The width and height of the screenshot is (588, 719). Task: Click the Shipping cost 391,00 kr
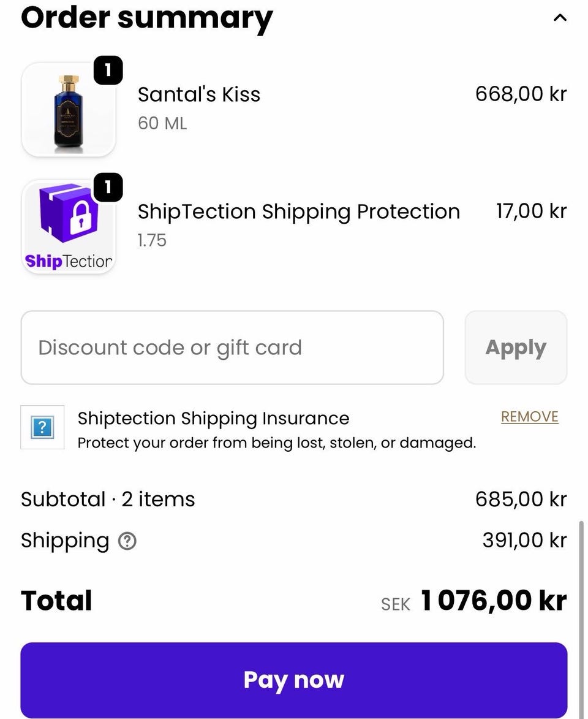tap(524, 540)
